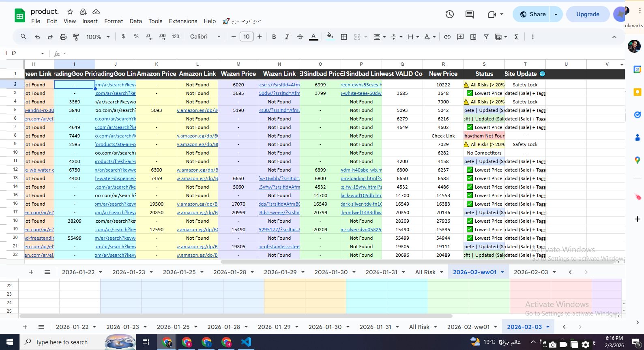The width and height of the screenshot is (644, 350).
Task: Click the insert chart icon
Action: pyautogui.click(x=473, y=37)
